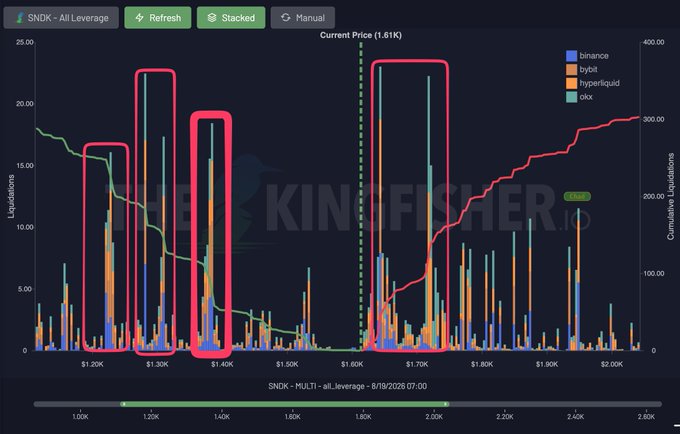680x434 pixels.
Task: Click the $2.00K x-axis label
Action: 612,364
